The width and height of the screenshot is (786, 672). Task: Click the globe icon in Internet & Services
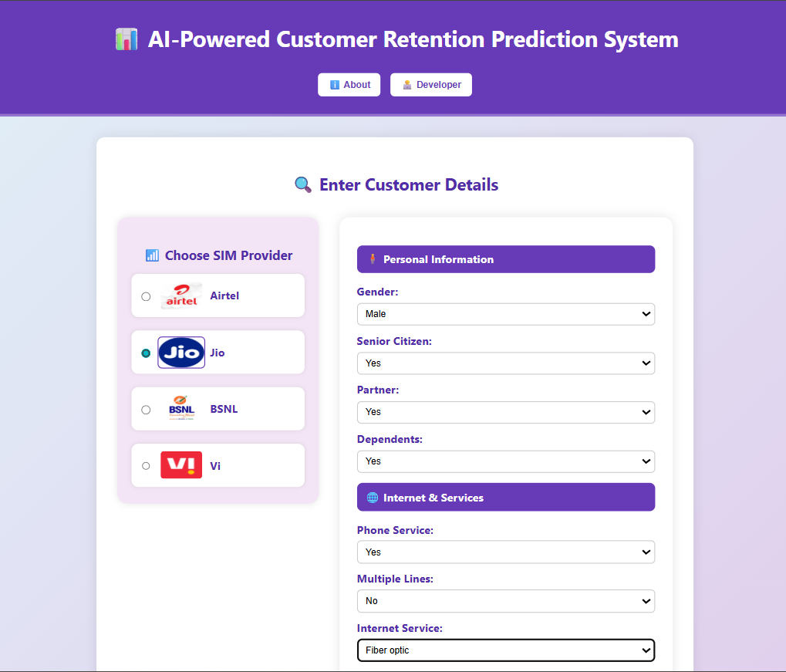372,498
